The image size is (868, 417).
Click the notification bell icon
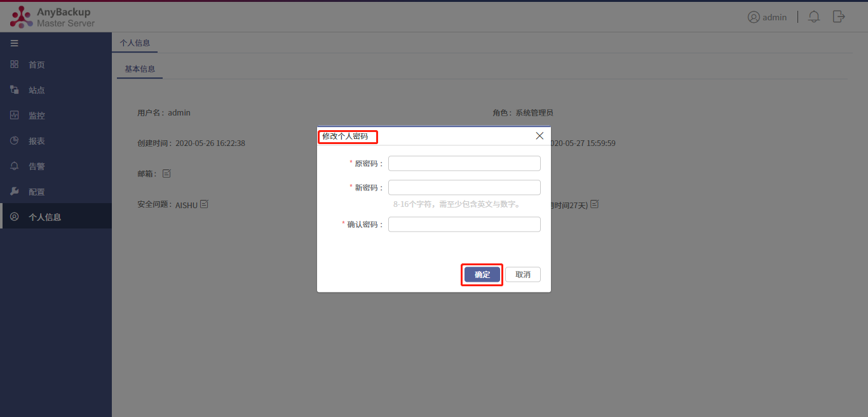click(x=813, y=17)
